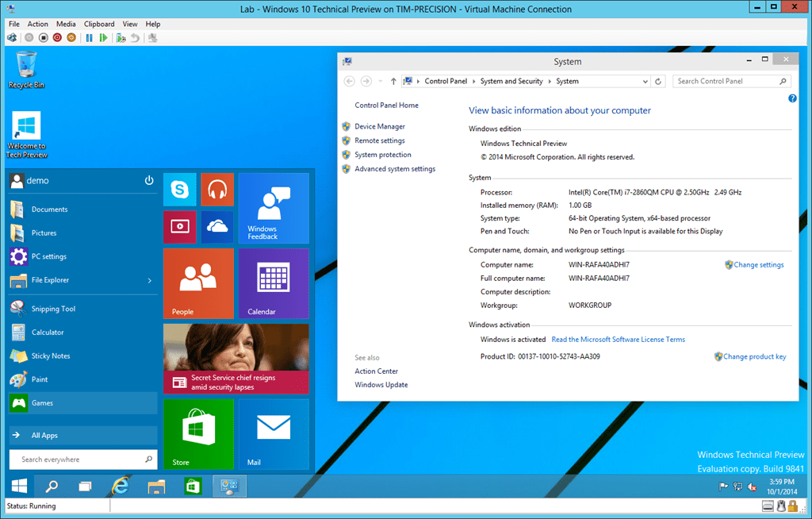Click the help question mark in System window
Screen dimensions: 812x519
(792, 98)
